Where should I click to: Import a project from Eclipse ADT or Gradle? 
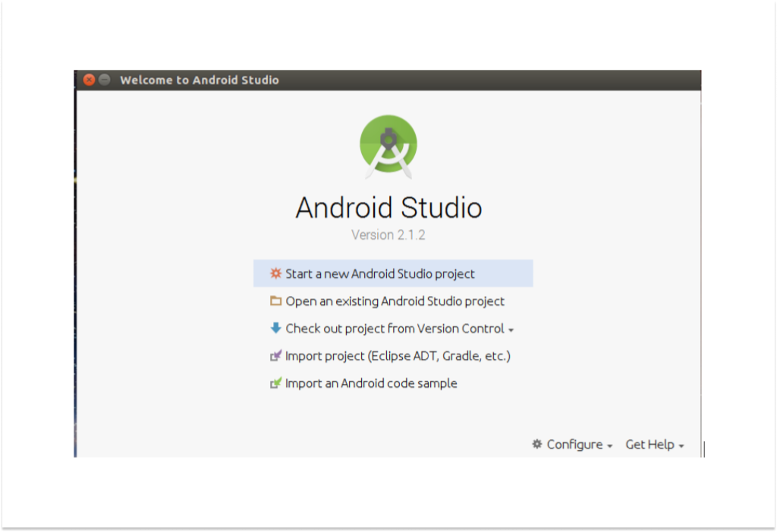[x=398, y=355]
